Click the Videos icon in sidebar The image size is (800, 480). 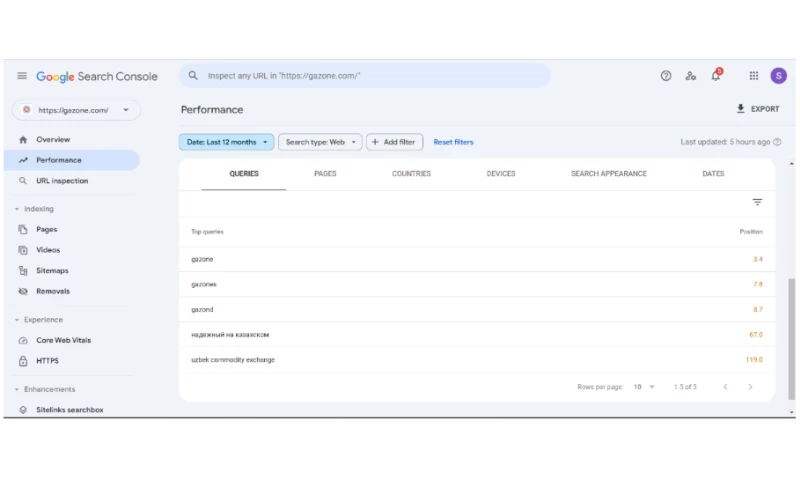(x=23, y=250)
